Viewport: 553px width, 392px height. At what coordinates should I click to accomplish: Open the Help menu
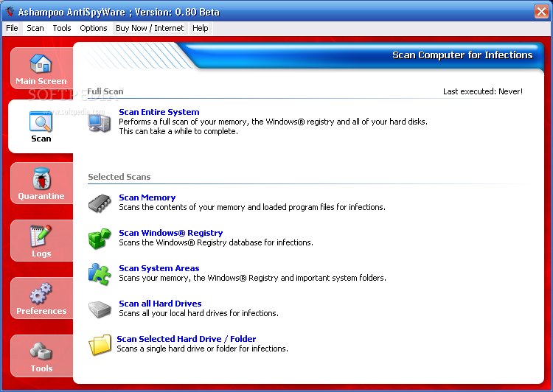(201, 28)
